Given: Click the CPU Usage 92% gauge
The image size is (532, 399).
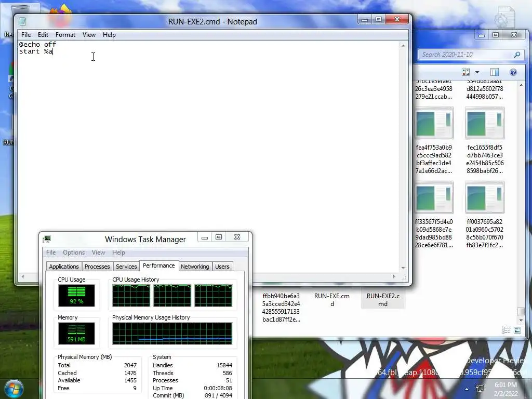Looking at the screenshot, I should [76, 296].
